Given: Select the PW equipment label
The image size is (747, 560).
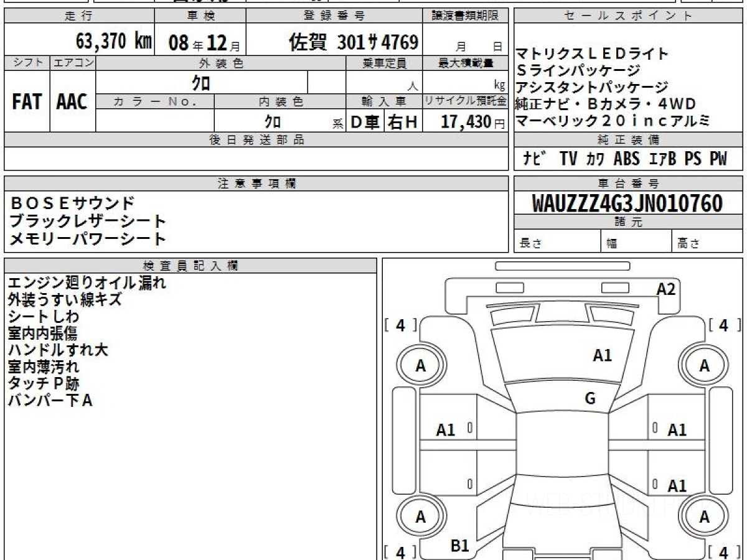Looking at the screenshot, I should point(718,159).
